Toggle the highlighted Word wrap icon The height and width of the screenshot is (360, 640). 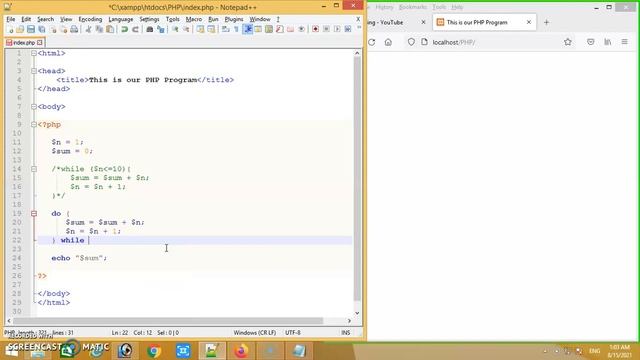point(248,29)
